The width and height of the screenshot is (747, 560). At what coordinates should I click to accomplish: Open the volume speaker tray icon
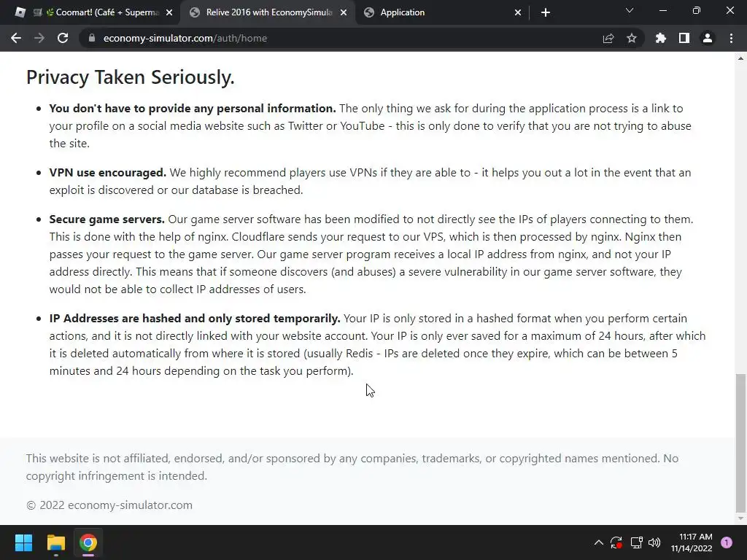(654, 542)
